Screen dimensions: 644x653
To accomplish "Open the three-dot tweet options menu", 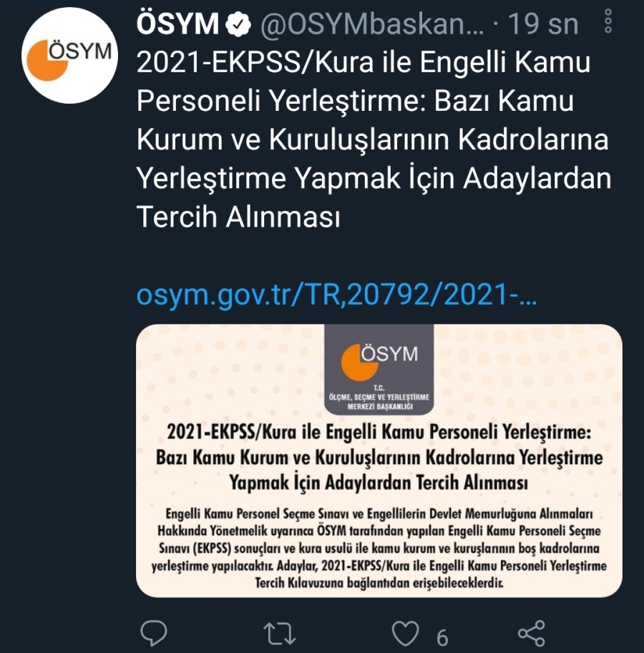I will pyautogui.click(x=608, y=21).
